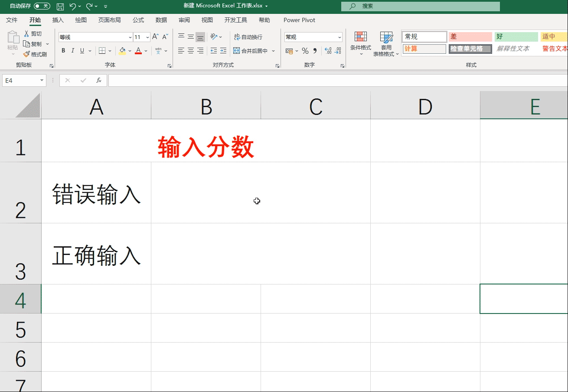The width and height of the screenshot is (568, 392).
Task: Toggle underline formatting
Action: point(82,51)
